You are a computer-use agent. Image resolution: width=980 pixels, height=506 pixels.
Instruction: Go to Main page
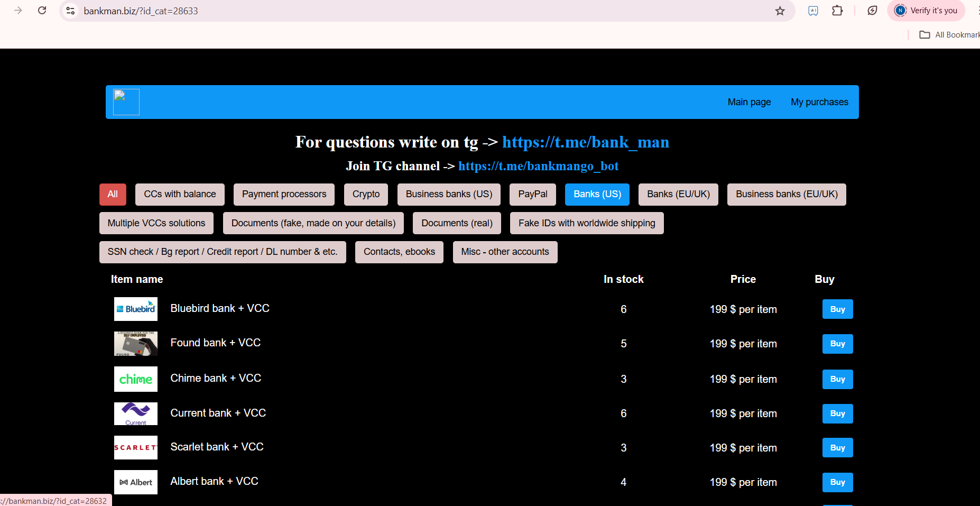point(749,102)
